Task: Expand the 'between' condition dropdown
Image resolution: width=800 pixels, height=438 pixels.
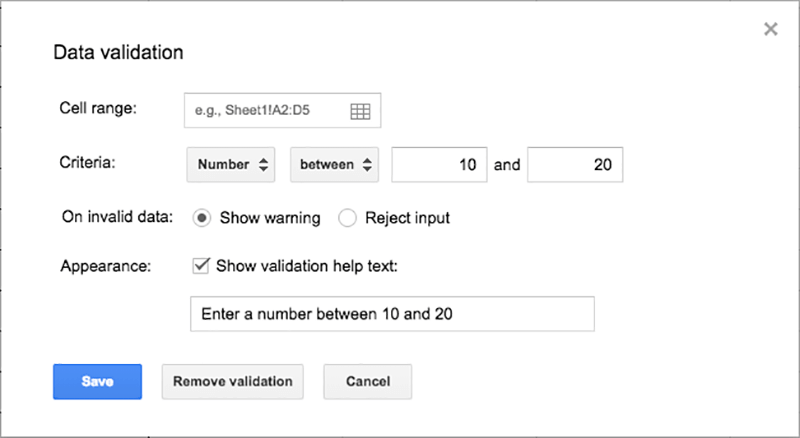Action: point(334,165)
